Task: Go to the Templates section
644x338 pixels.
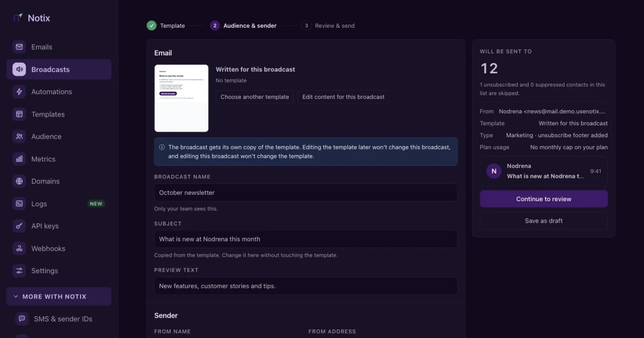Action: [x=59, y=114]
